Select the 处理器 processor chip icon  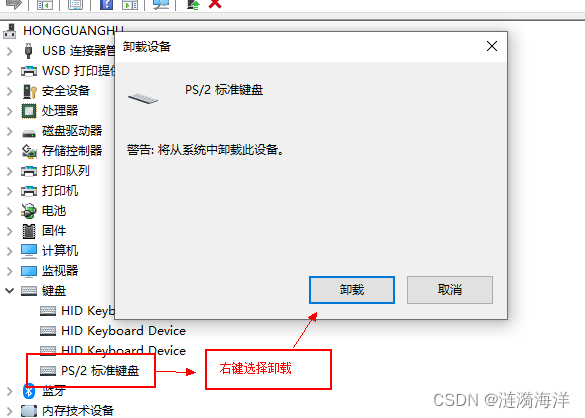click(x=29, y=111)
